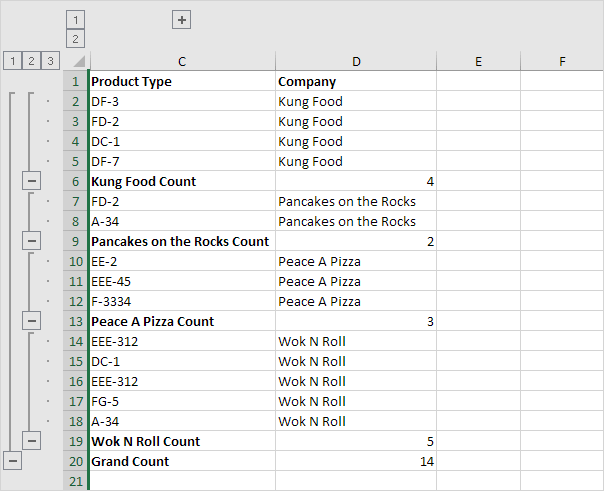Select column D header
The width and height of the screenshot is (604, 491).
click(356, 62)
